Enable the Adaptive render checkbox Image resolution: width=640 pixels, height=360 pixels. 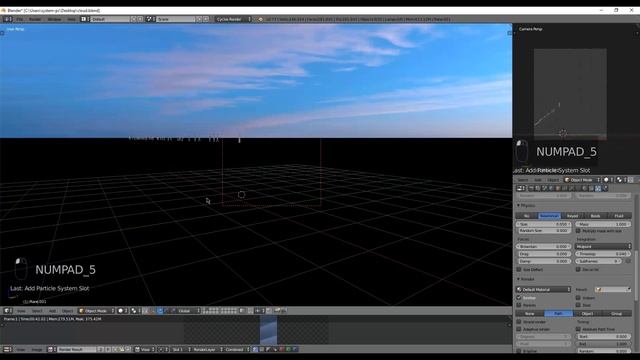coord(519,329)
